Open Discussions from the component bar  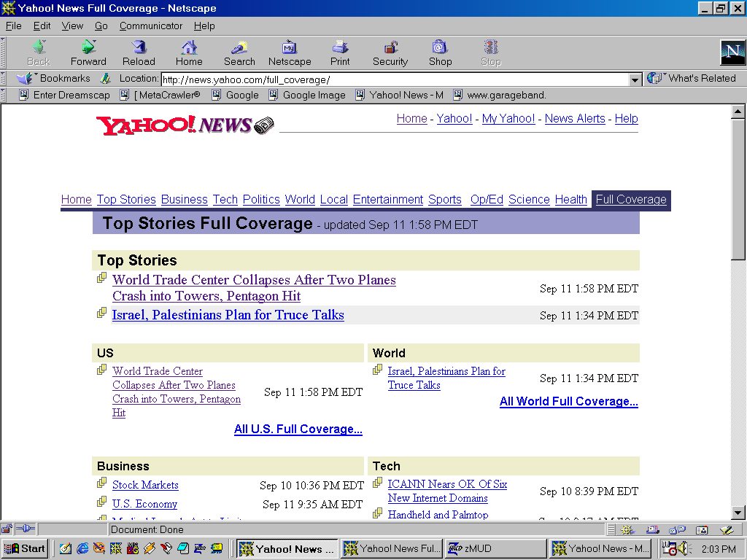(677, 529)
